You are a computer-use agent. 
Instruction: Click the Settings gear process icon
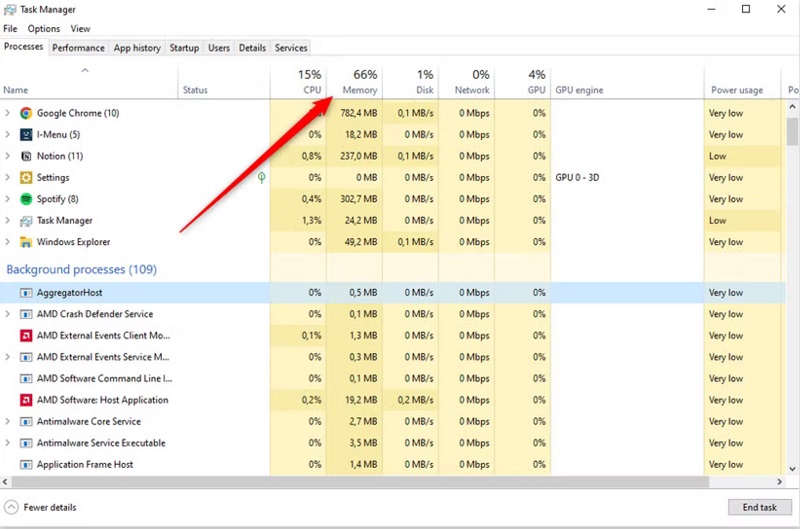pos(26,178)
